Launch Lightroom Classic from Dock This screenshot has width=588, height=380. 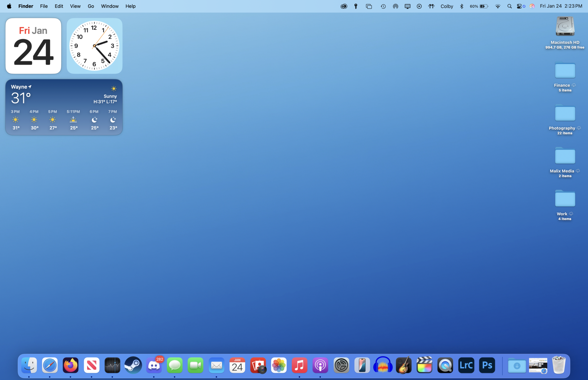point(466,365)
